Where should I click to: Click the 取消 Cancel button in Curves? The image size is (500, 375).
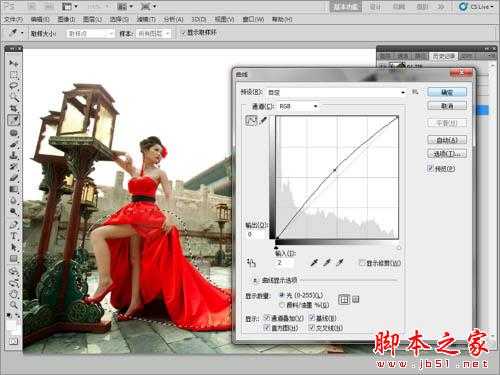[x=447, y=106]
